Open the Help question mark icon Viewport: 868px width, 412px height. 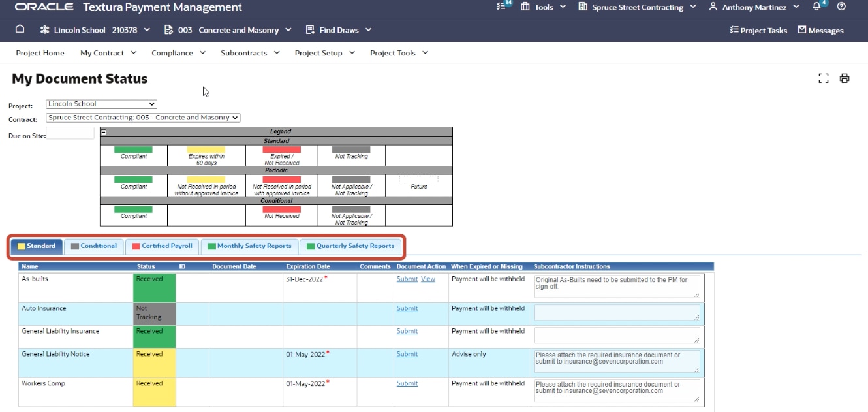point(841,7)
